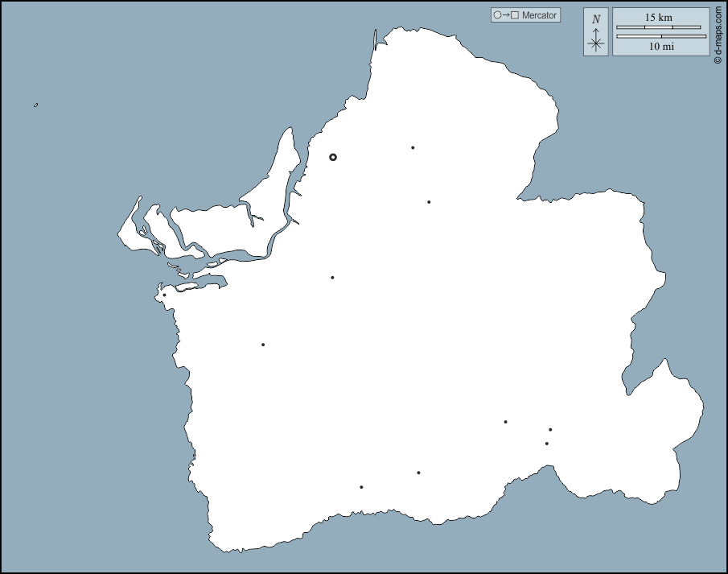Image resolution: width=728 pixels, height=574 pixels.
Task: Select the city dot southeast of the capital ring
Action: pos(429,202)
